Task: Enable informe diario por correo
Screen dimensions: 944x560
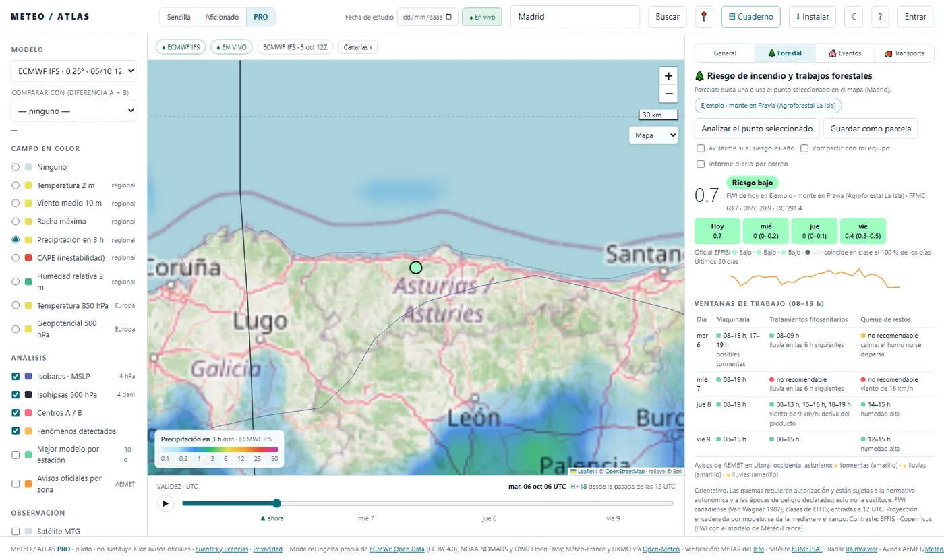Action: point(701,164)
